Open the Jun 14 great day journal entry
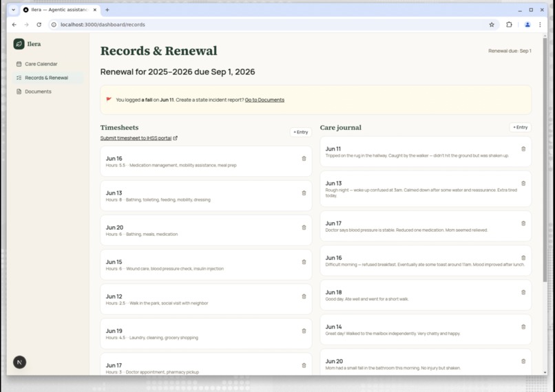Image resolution: width=555 pixels, height=392 pixels. (426, 329)
